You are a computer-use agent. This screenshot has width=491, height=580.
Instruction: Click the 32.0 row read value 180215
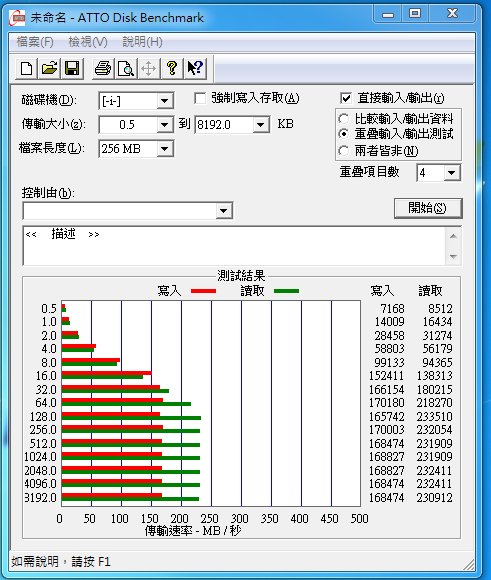pyautogui.click(x=434, y=390)
